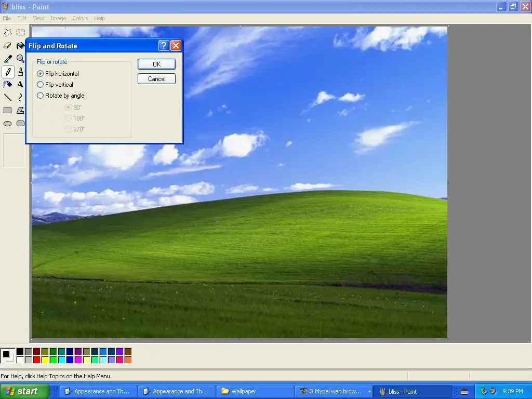
Task: Choose the Fill With Color bucket tool
Action: [x=20, y=46]
